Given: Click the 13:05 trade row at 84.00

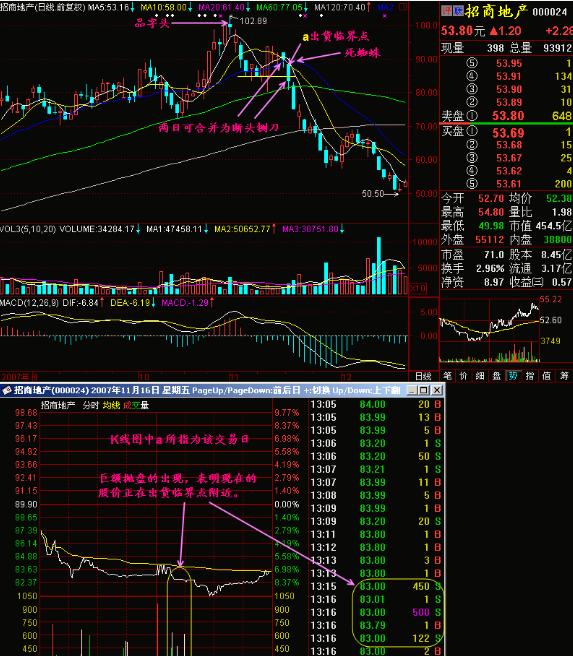Looking at the screenshot, I should 376,405.
